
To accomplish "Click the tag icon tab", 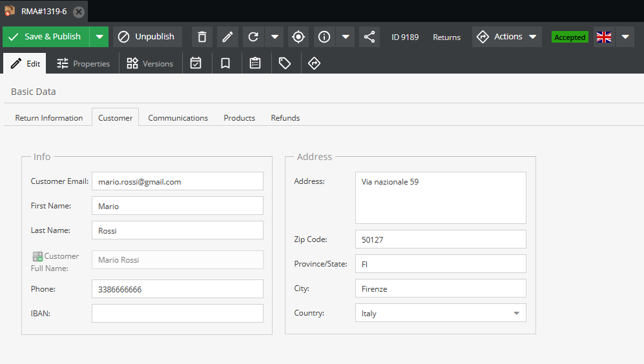I will click(285, 63).
